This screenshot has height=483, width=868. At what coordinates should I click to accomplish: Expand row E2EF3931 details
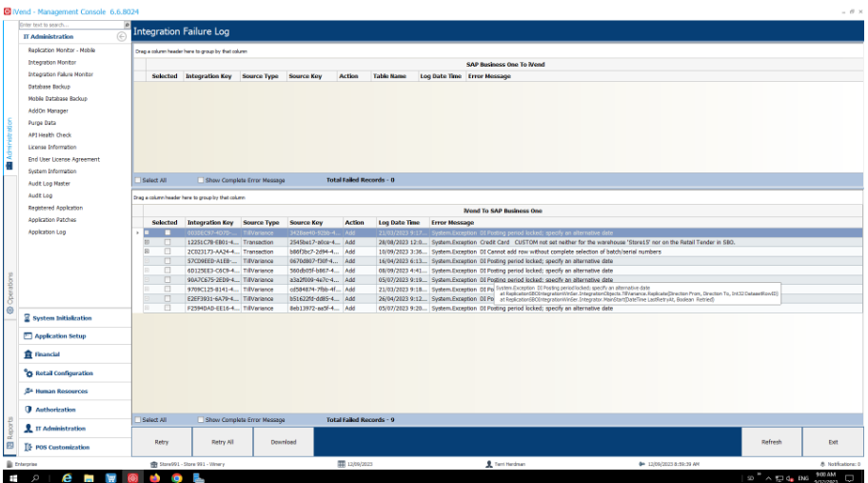pyautogui.click(x=147, y=298)
